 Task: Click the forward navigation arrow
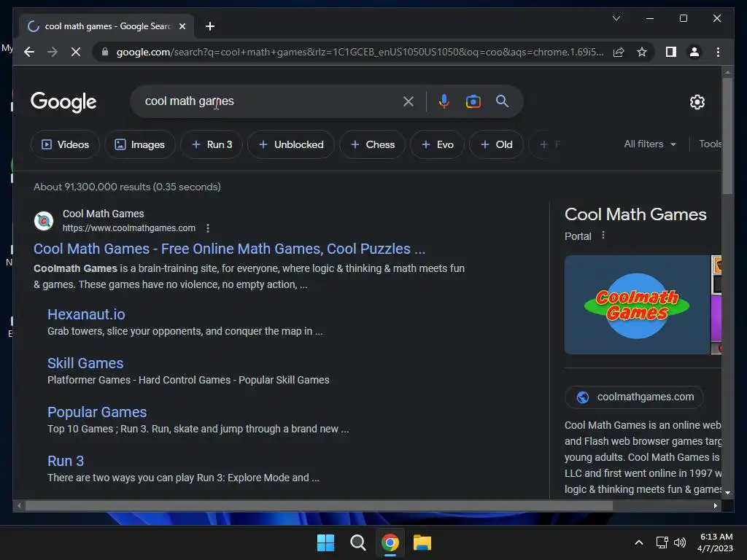[53, 52]
